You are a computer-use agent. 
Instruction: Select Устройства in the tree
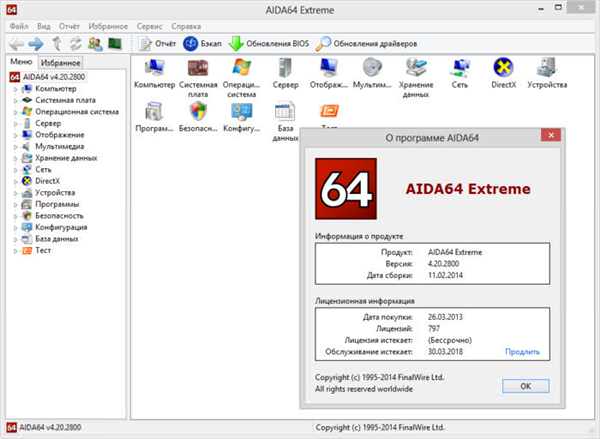[x=55, y=193]
